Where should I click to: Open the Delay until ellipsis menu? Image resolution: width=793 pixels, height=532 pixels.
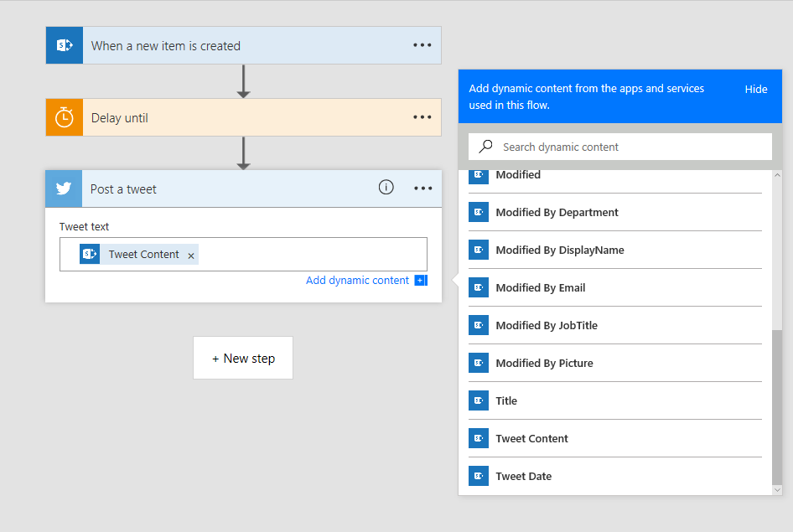click(422, 117)
